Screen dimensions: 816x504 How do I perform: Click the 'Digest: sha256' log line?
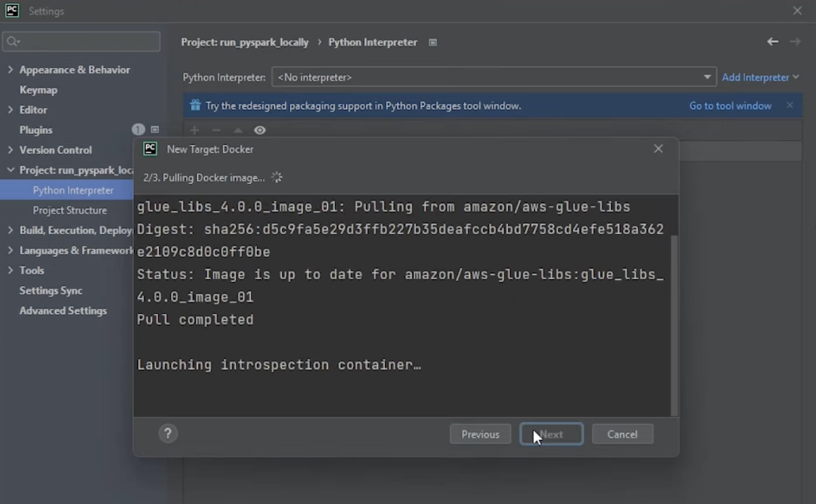tap(400, 229)
